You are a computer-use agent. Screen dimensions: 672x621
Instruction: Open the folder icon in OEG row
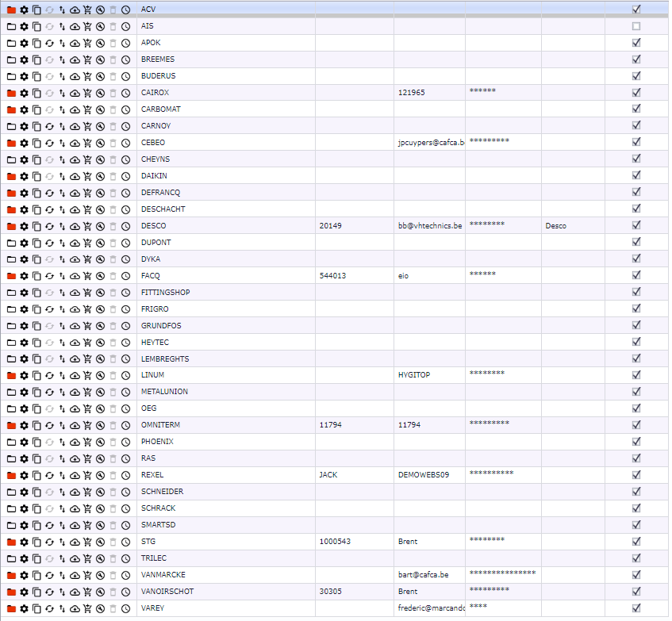pyautogui.click(x=12, y=409)
